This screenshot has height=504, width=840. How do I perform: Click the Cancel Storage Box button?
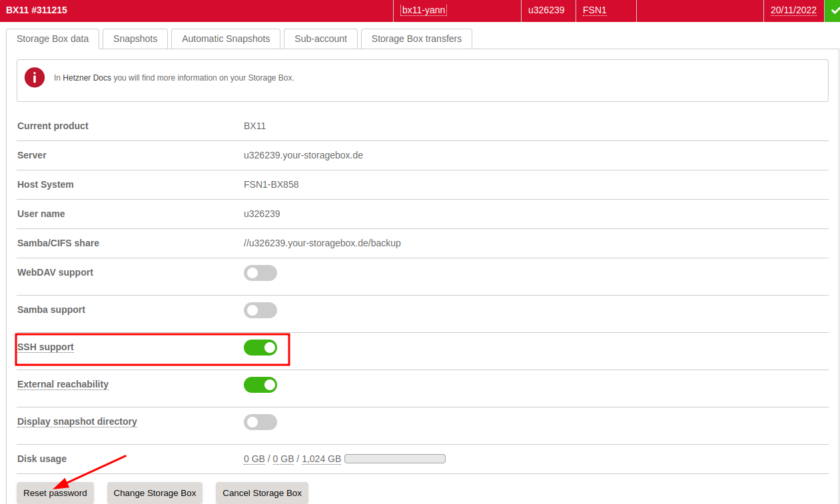[x=262, y=493]
